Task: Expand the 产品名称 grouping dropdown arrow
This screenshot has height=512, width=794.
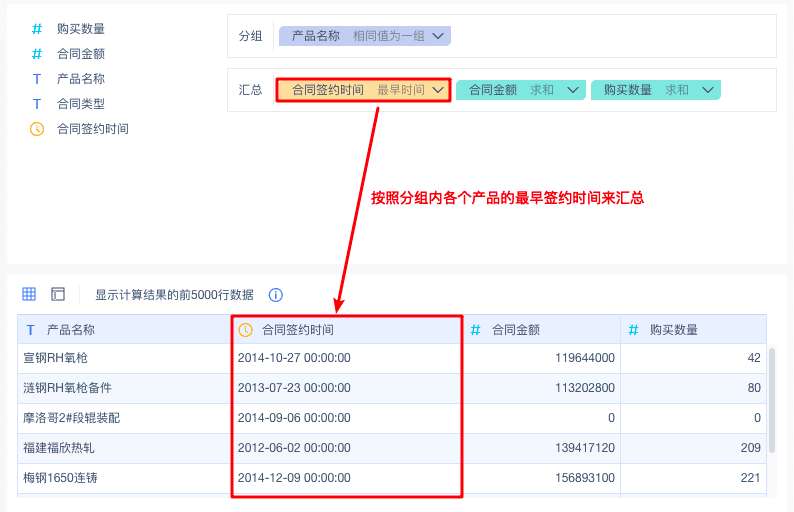Action: coord(438,36)
